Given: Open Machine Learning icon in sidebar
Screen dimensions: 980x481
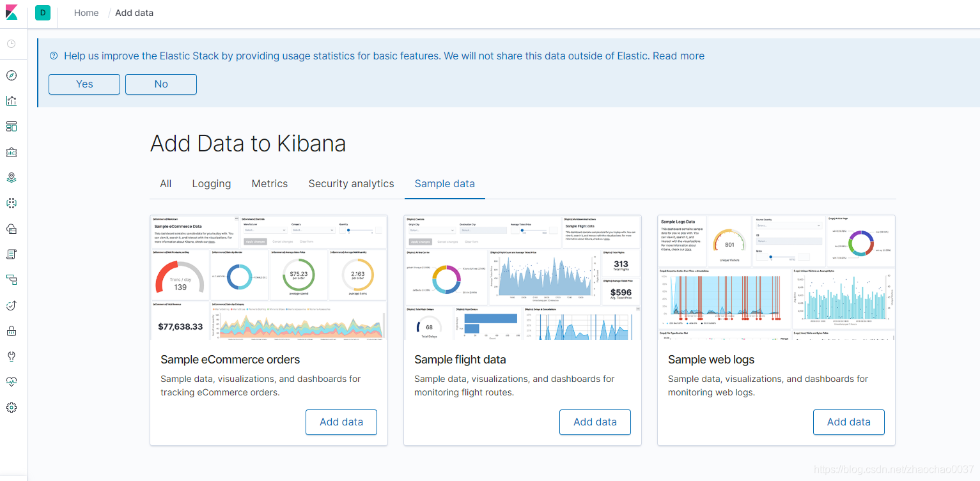Looking at the screenshot, I should (12, 203).
